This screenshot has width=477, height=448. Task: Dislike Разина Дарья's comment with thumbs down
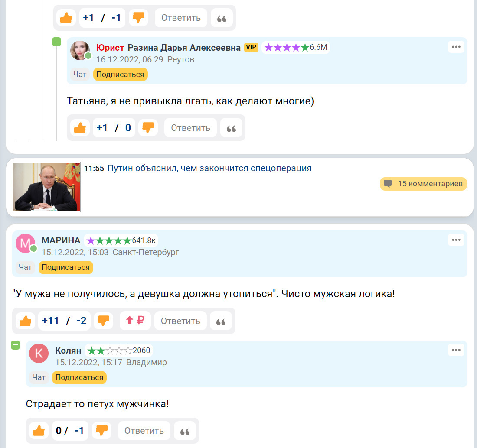click(x=148, y=128)
